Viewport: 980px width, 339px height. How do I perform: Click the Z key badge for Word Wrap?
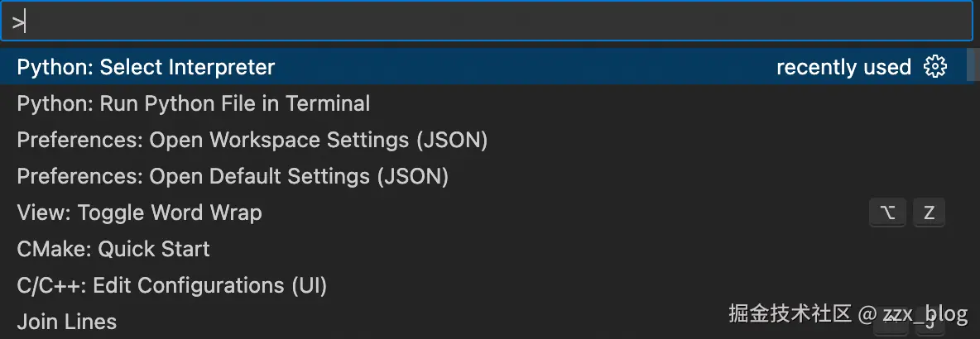[x=929, y=212]
